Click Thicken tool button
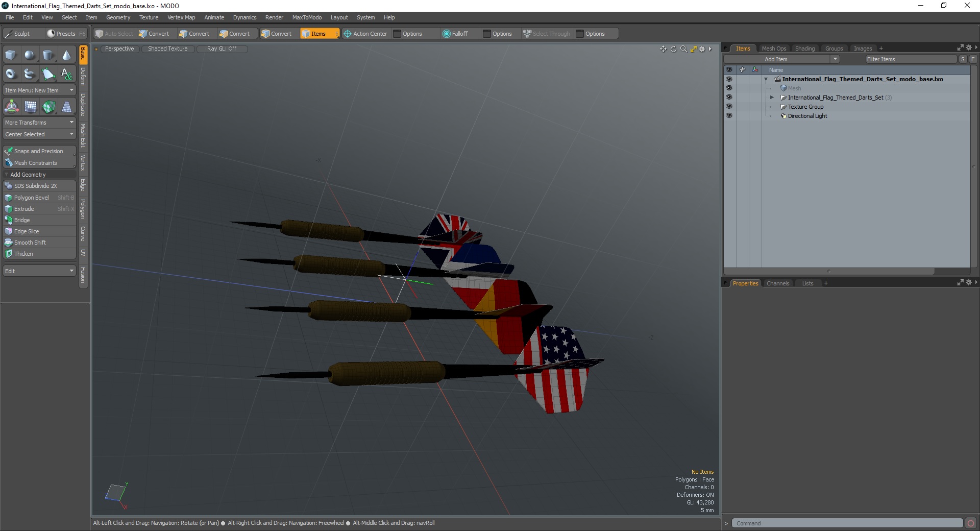Image resolution: width=980 pixels, height=531 pixels. point(39,254)
